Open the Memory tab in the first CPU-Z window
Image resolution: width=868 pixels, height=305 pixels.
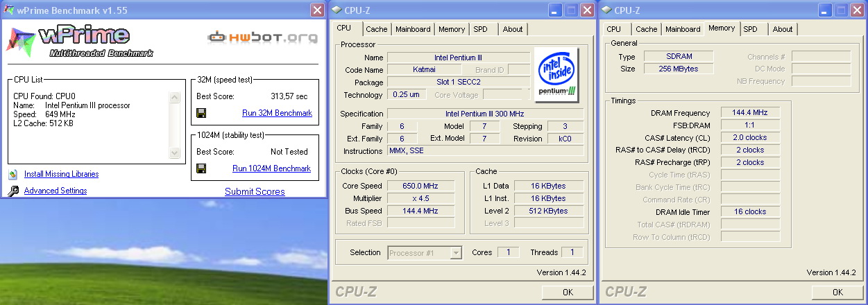click(452, 29)
